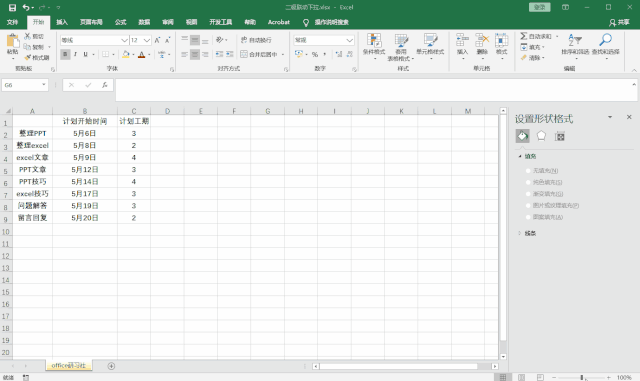
Task: Expand the number format dropdown
Action: 349,40
